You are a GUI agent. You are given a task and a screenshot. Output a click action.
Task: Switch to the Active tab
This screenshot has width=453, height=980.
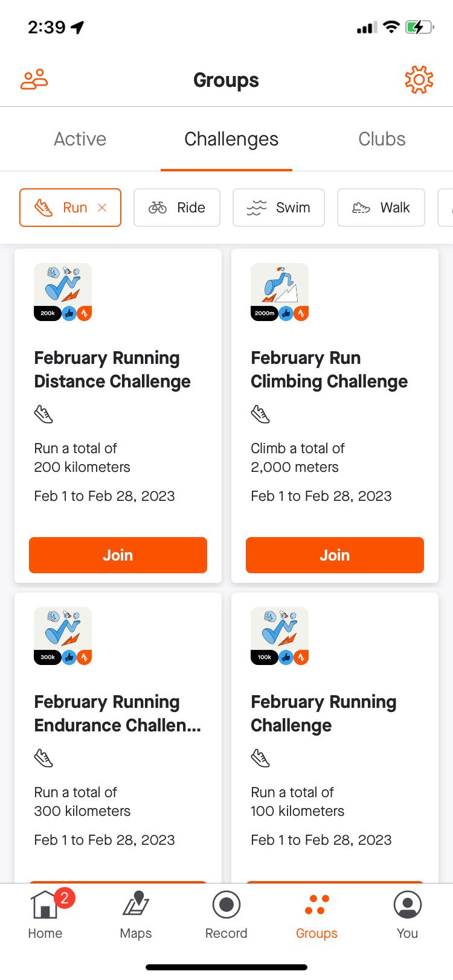[79, 139]
